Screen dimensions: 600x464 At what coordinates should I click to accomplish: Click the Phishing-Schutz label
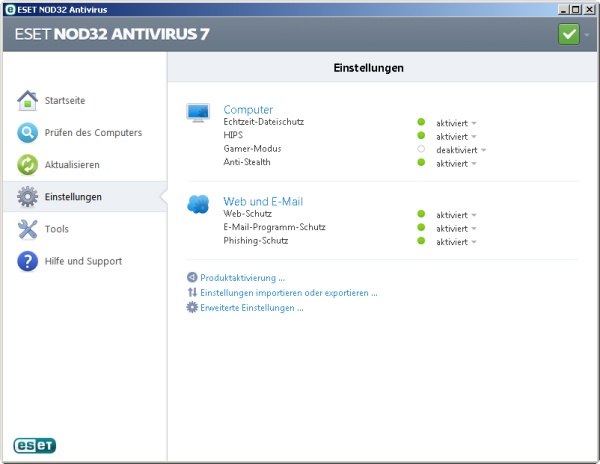pos(256,240)
